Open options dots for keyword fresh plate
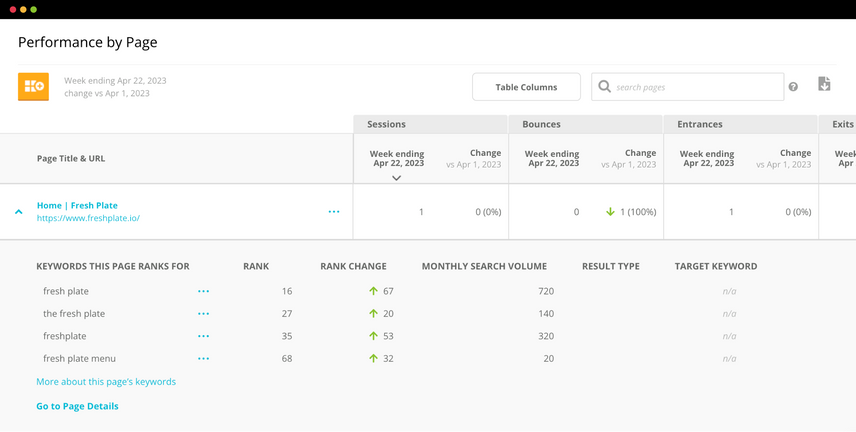Viewport: 856px width, 432px height. [x=204, y=291]
